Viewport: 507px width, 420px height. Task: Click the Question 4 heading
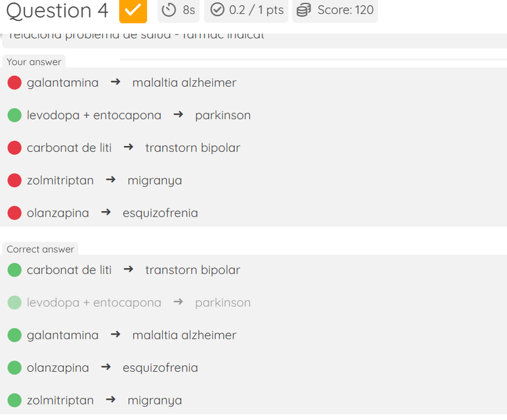tap(57, 11)
